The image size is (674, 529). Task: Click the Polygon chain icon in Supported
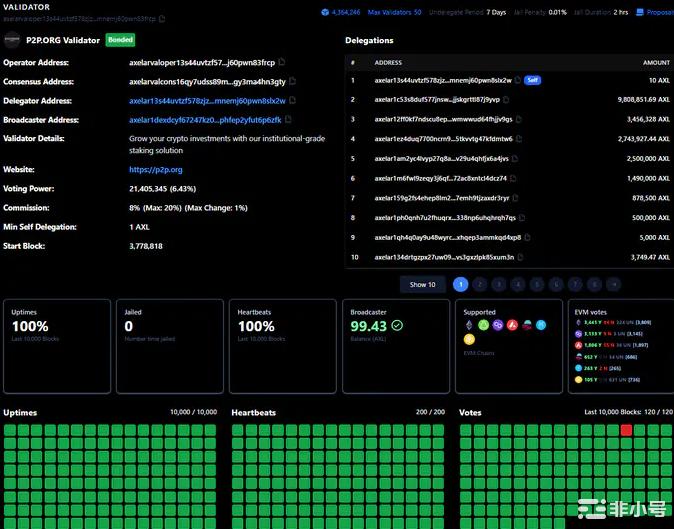click(x=498, y=325)
